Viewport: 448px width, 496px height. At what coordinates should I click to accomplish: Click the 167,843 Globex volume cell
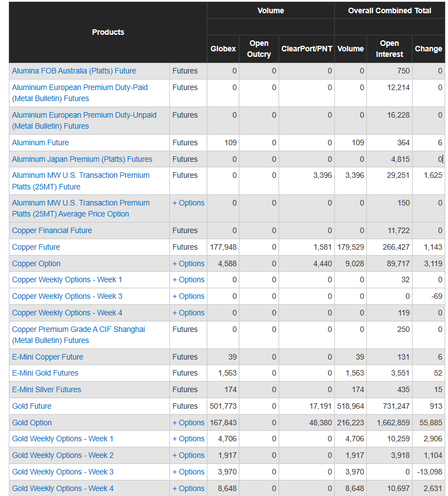223,423
